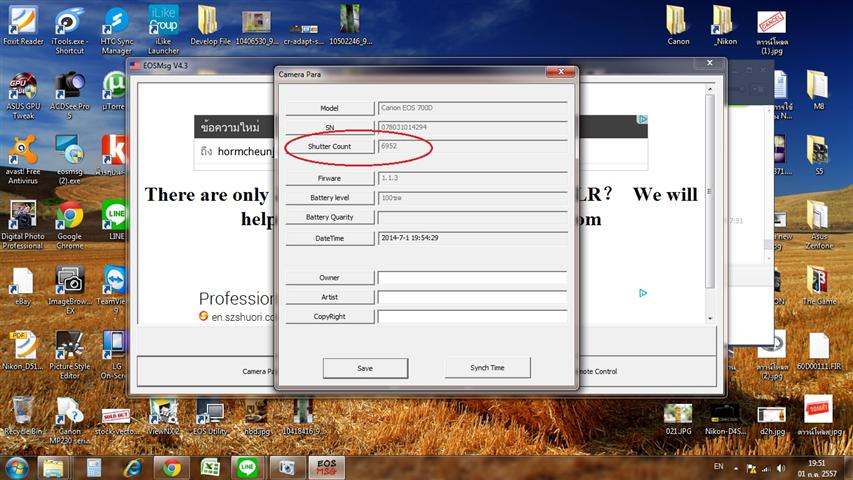Close the Camera Para dialog
Image resolution: width=853 pixels, height=480 pixels.
tap(561, 72)
